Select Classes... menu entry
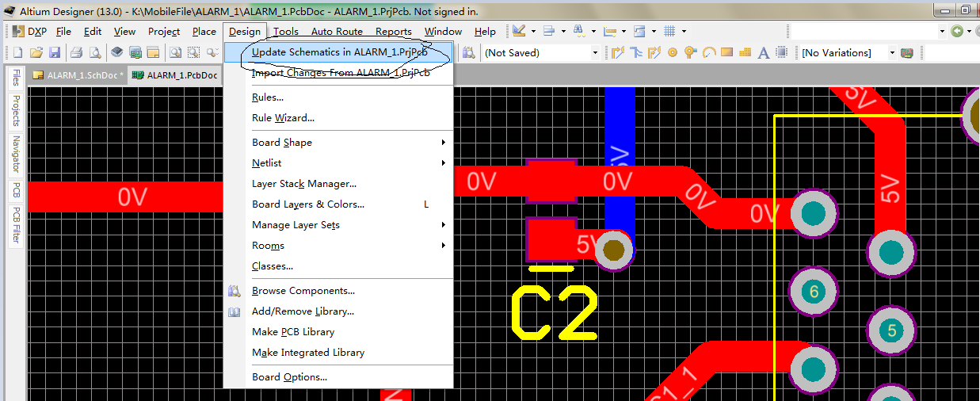Screen dimensions: 980x401 click(339, 266)
